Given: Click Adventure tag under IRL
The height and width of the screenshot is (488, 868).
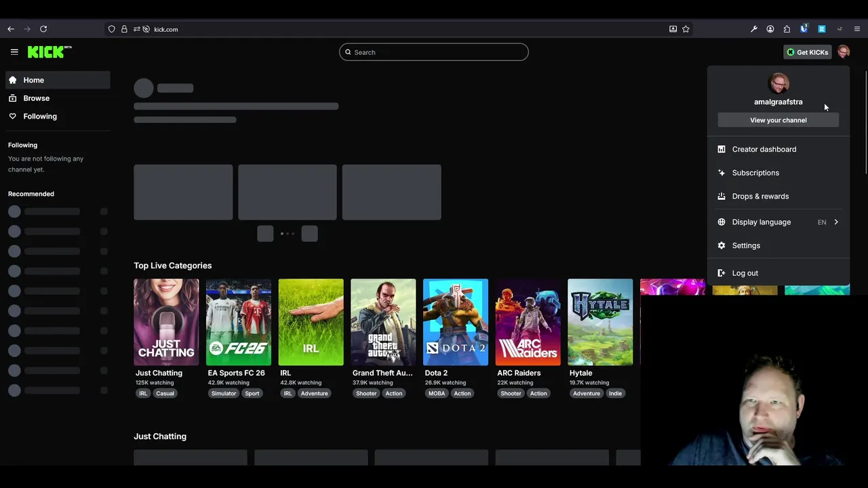Looking at the screenshot, I should 314,394.
